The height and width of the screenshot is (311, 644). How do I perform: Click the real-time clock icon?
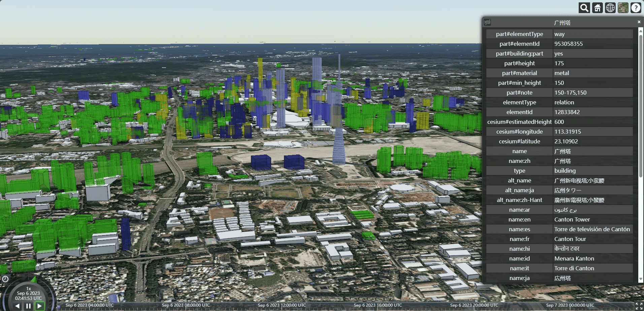[x=5, y=279]
